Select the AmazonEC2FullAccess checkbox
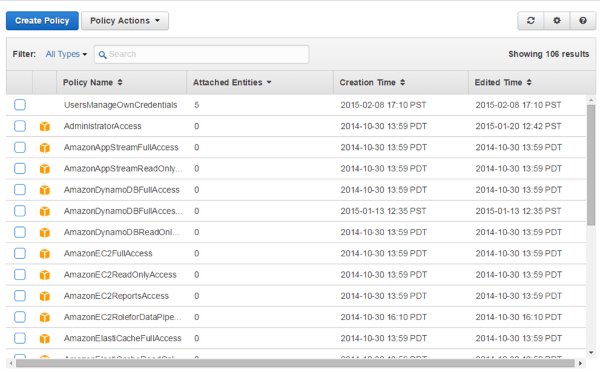Screen dimensions: 600x374 click(x=20, y=253)
